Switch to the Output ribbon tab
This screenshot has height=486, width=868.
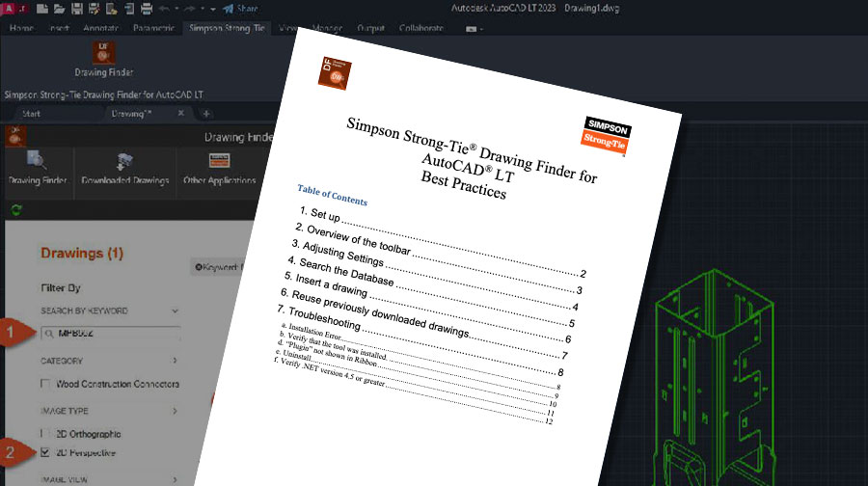pos(370,28)
